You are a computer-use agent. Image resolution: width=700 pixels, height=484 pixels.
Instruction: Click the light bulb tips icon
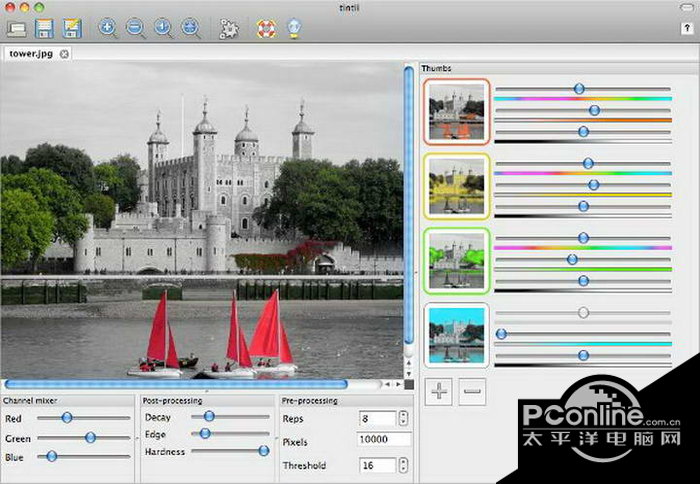(294, 29)
